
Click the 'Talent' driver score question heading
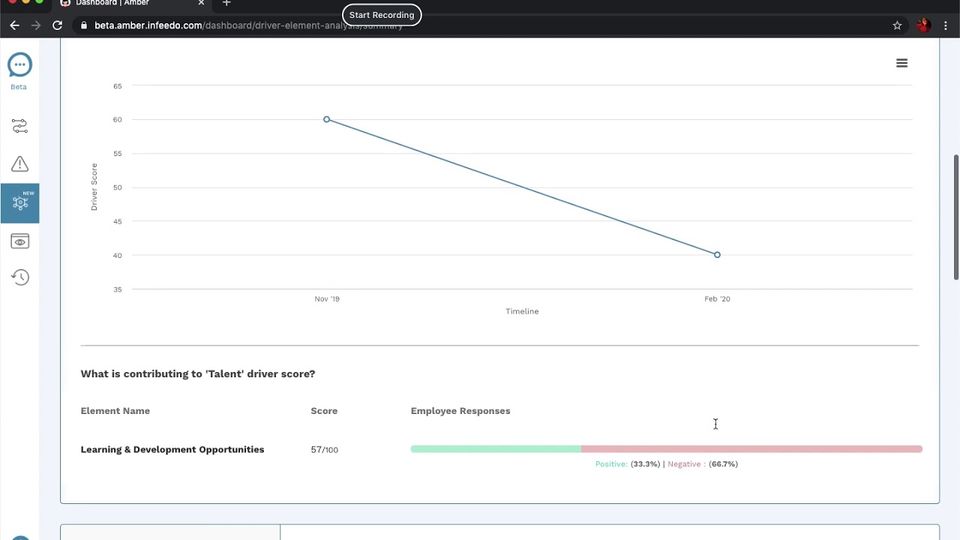[x=198, y=373]
